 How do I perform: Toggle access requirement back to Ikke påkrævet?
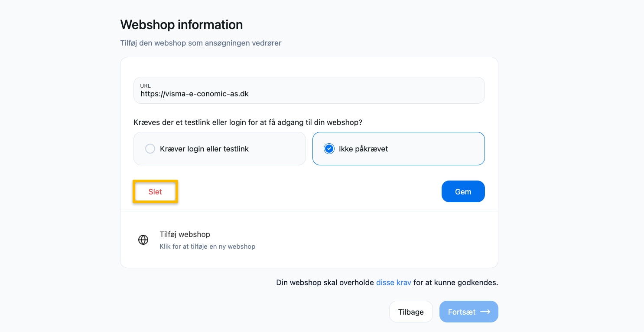coord(398,148)
